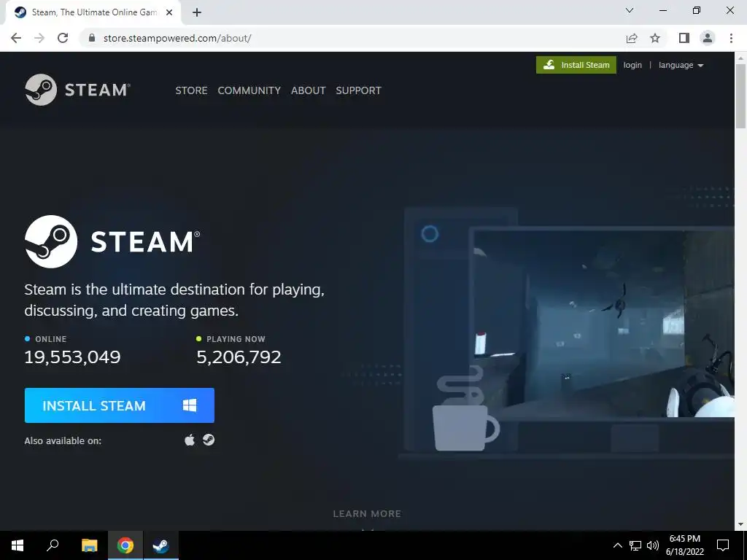Open the Windows notification center

(723, 545)
